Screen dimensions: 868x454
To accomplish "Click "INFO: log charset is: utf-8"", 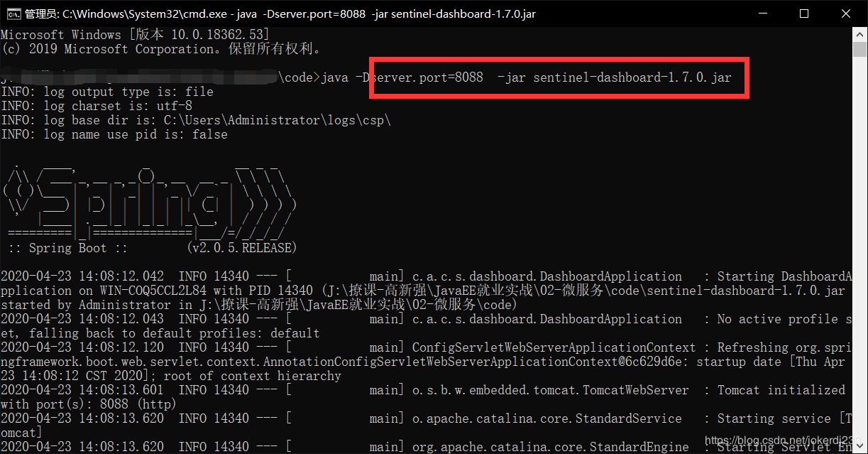I will 97,106.
